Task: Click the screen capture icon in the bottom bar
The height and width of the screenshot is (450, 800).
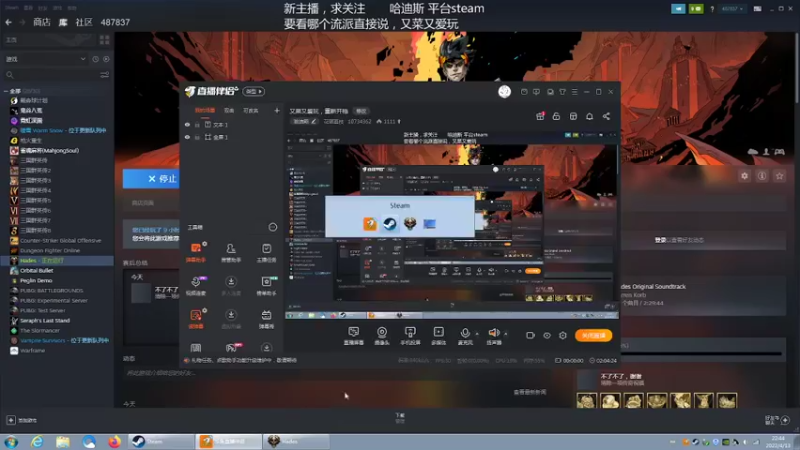Action: 354,335
